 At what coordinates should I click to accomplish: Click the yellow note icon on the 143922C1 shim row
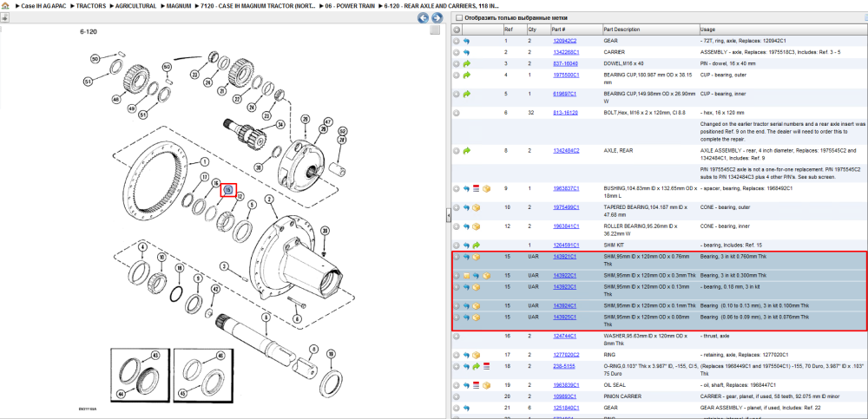pos(466,276)
